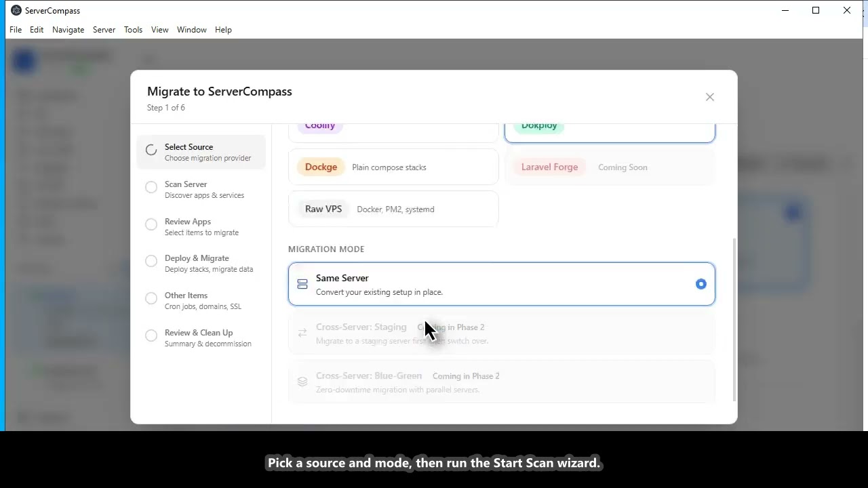
Task: Click the dialog's vertical scrollbar
Action: pyautogui.click(x=734, y=319)
